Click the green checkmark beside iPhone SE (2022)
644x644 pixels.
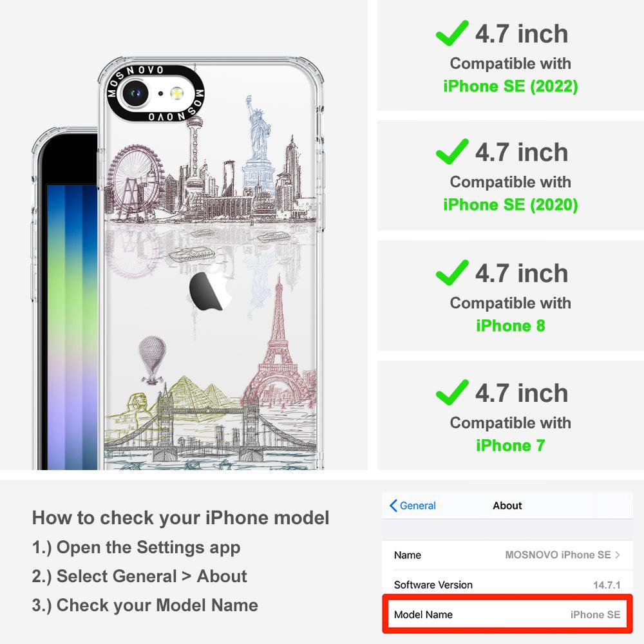[452, 33]
